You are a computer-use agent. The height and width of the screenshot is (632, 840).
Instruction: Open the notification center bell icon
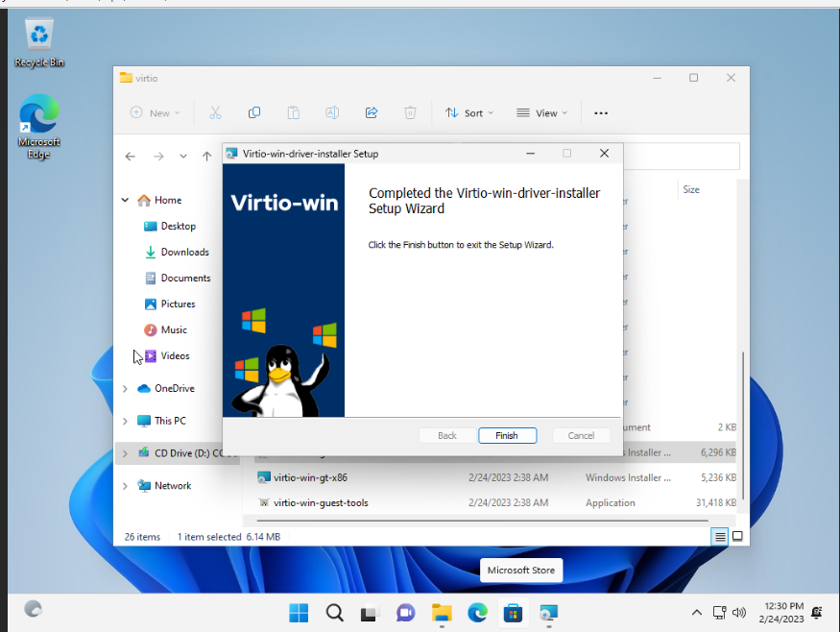(817, 612)
